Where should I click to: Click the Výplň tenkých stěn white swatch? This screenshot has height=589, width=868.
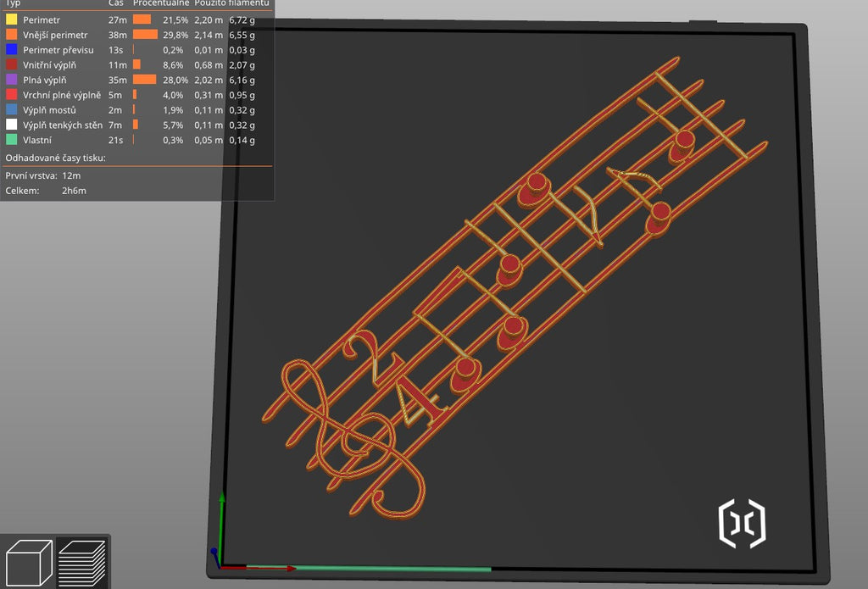point(11,124)
